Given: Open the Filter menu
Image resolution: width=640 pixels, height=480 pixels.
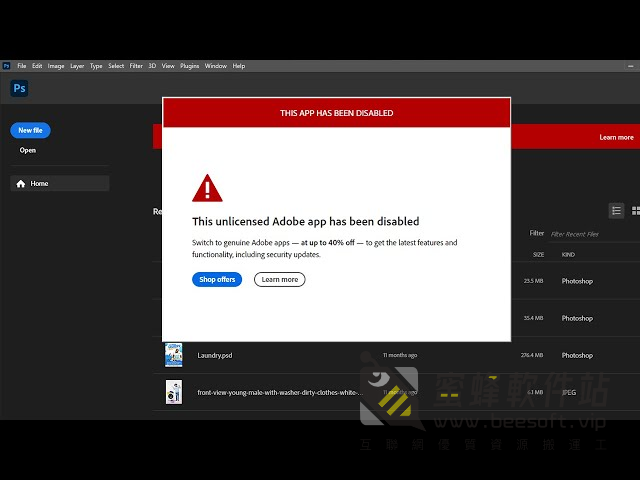Looking at the screenshot, I should tap(136, 66).
